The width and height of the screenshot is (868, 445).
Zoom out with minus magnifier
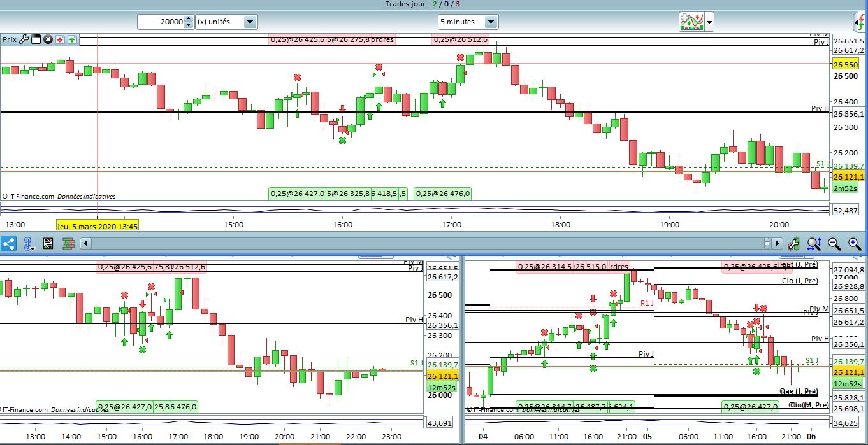[834, 243]
